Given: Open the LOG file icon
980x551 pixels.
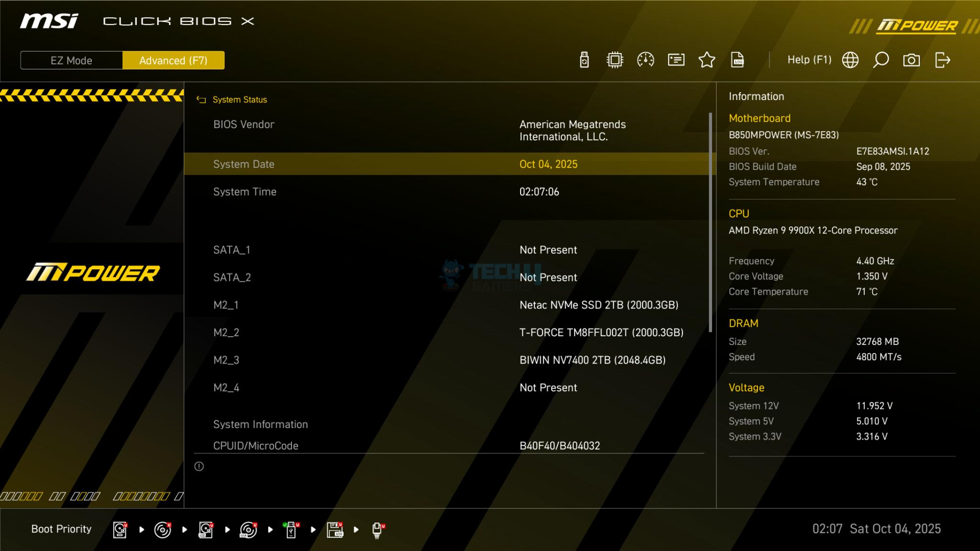Looking at the screenshot, I should point(737,60).
